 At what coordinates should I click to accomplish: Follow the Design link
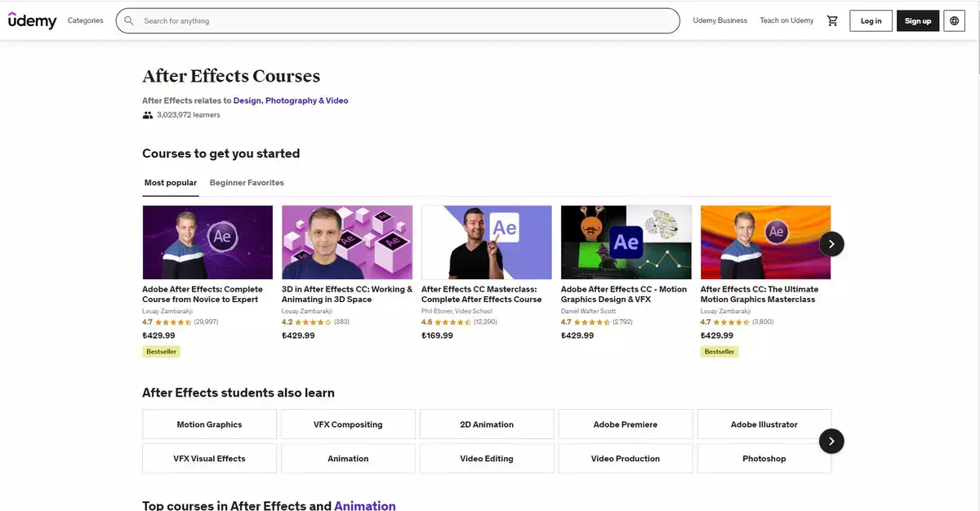click(247, 100)
